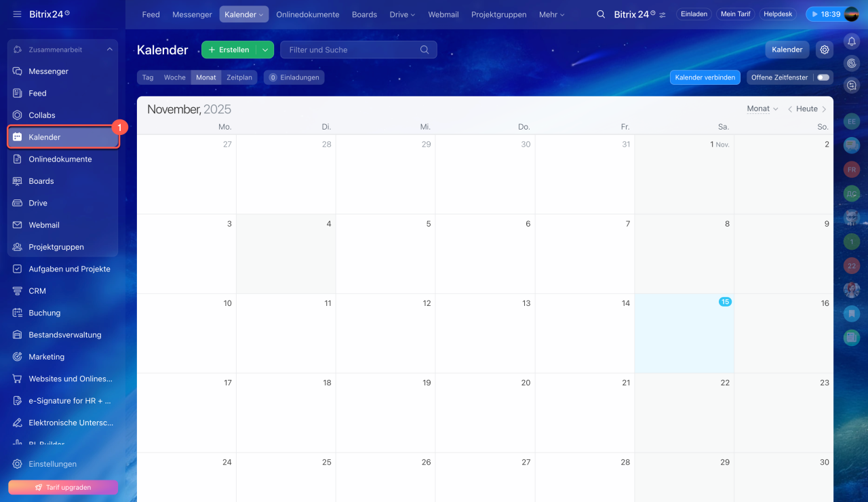This screenshot has height=502, width=868.
Task: Open the Mehr menu dropdown
Action: tap(551, 14)
